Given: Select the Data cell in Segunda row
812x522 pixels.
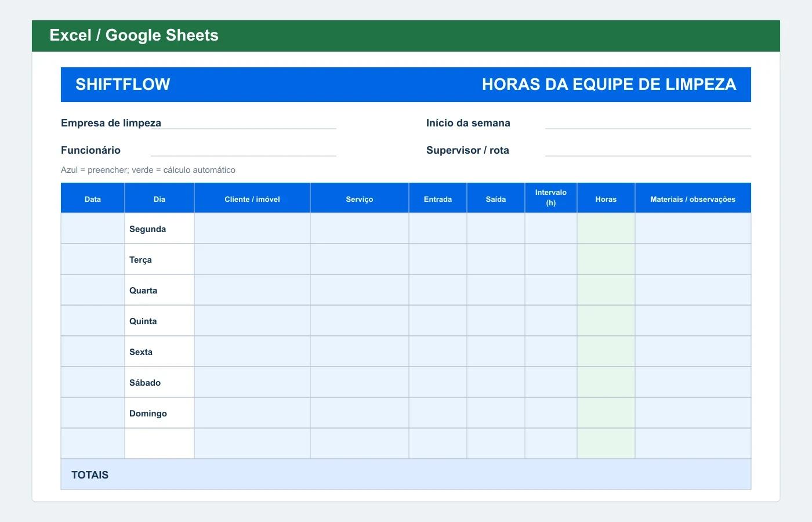Looking at the screenshot, I should coord(93,229).
